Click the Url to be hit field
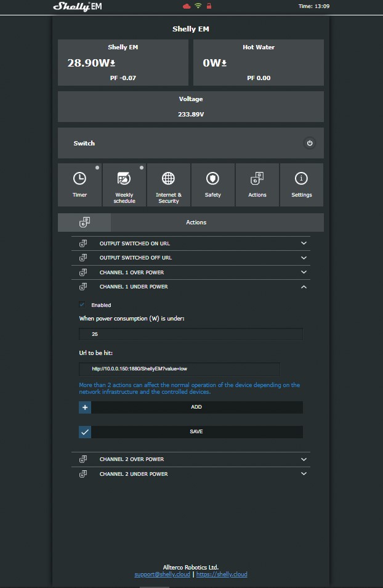The image size is (383, 588). (x=179, y=369)
